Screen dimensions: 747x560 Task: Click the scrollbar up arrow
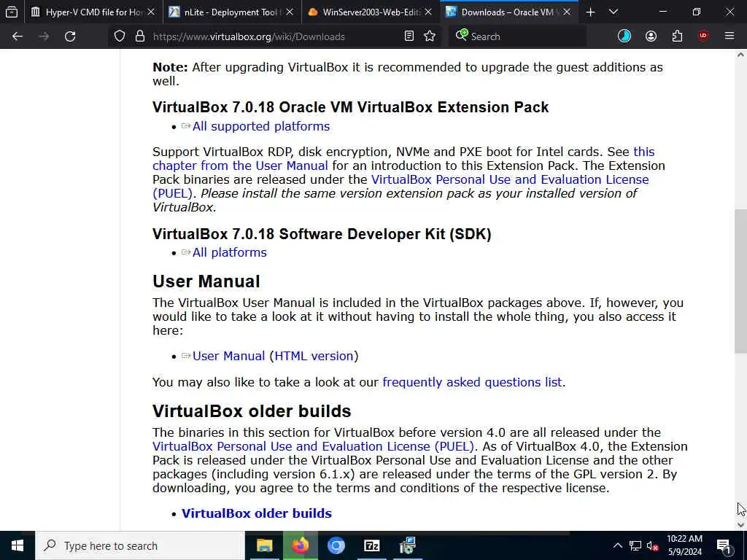[740, 55]
